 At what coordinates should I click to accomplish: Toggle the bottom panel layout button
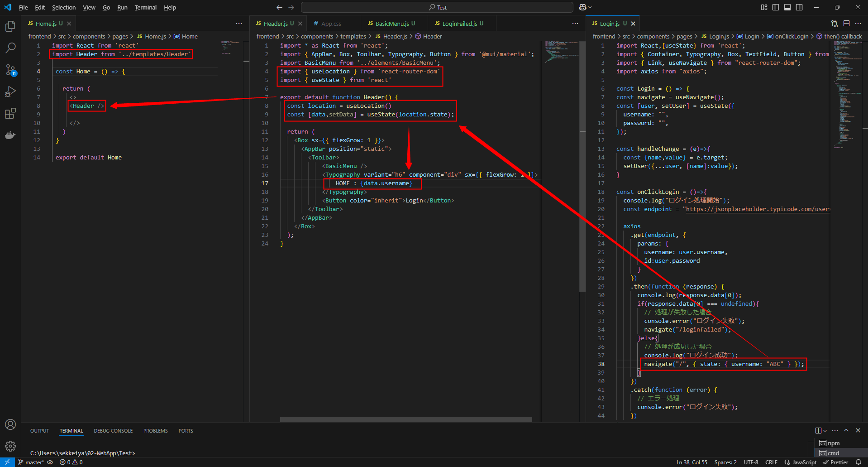[x=787, y=7]
